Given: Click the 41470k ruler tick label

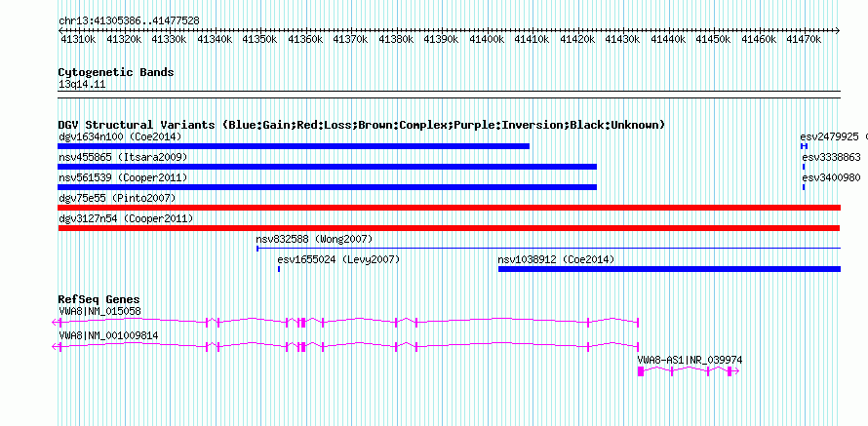Looking at the screenshot, I should [x=804, y=39].
